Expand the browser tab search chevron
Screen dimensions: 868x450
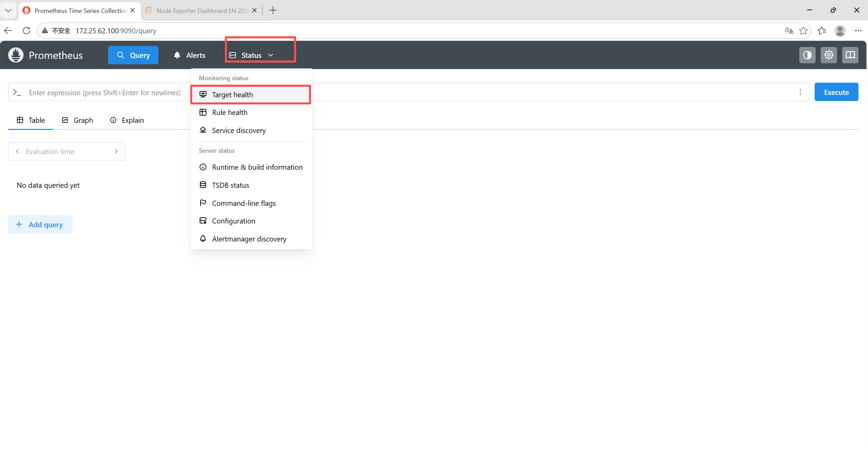(8, 11)
